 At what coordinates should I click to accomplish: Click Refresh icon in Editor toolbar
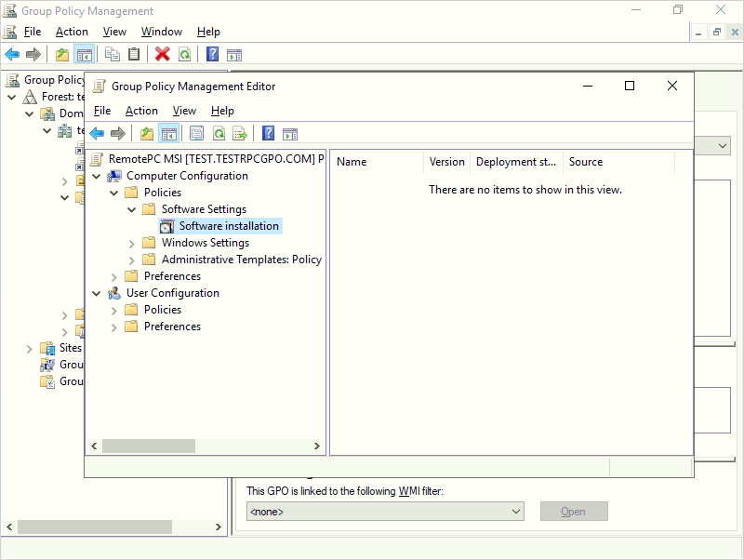(219, 133)
